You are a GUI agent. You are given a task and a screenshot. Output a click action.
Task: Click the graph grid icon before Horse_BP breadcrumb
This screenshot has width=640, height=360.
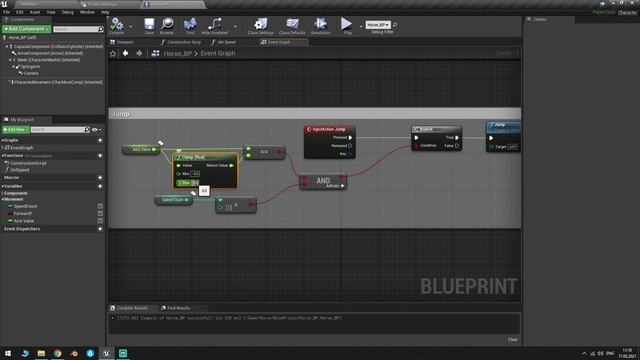pyautogui.click(x=156, y=53)
